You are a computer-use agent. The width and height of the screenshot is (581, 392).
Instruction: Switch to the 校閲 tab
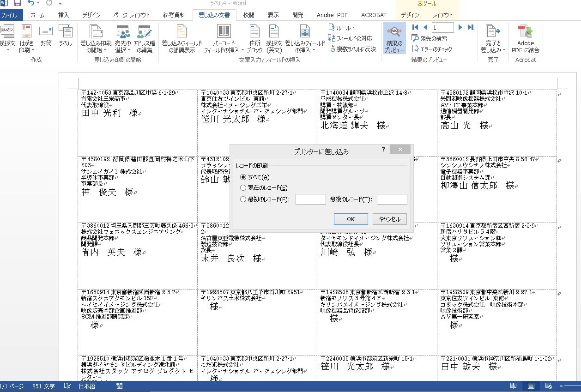click(249, 15)
